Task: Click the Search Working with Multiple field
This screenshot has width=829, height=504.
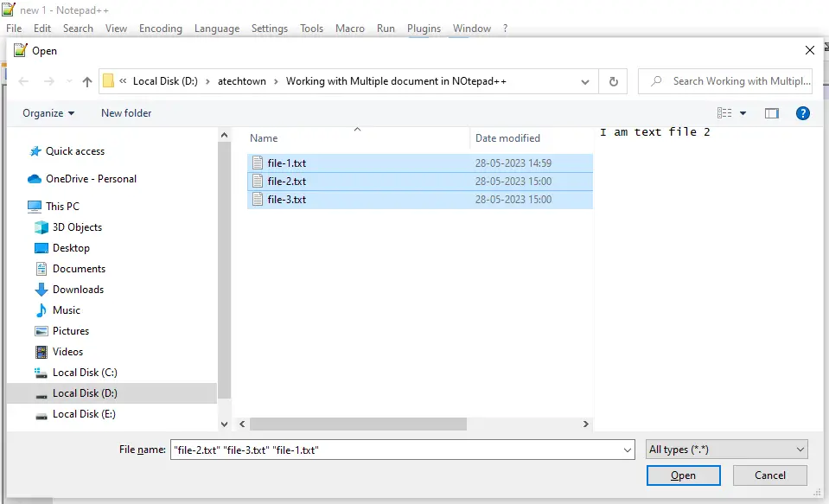Action: 725,81
